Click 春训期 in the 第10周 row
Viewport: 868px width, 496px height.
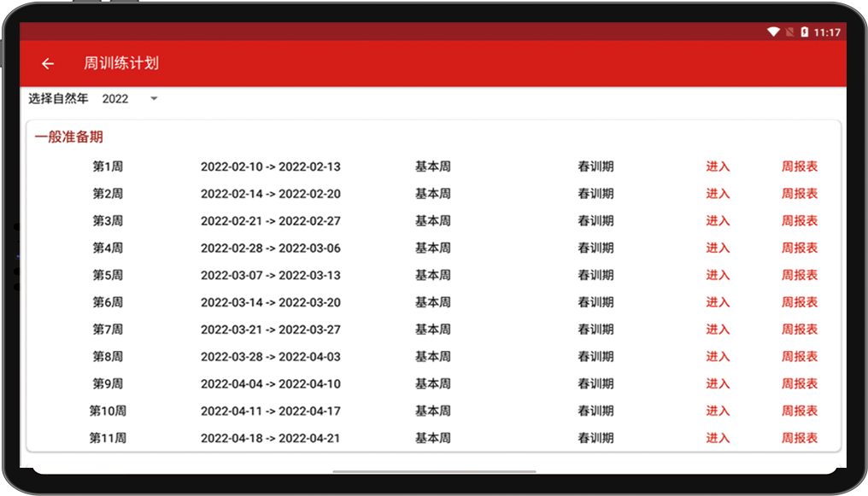coord(595,411)
